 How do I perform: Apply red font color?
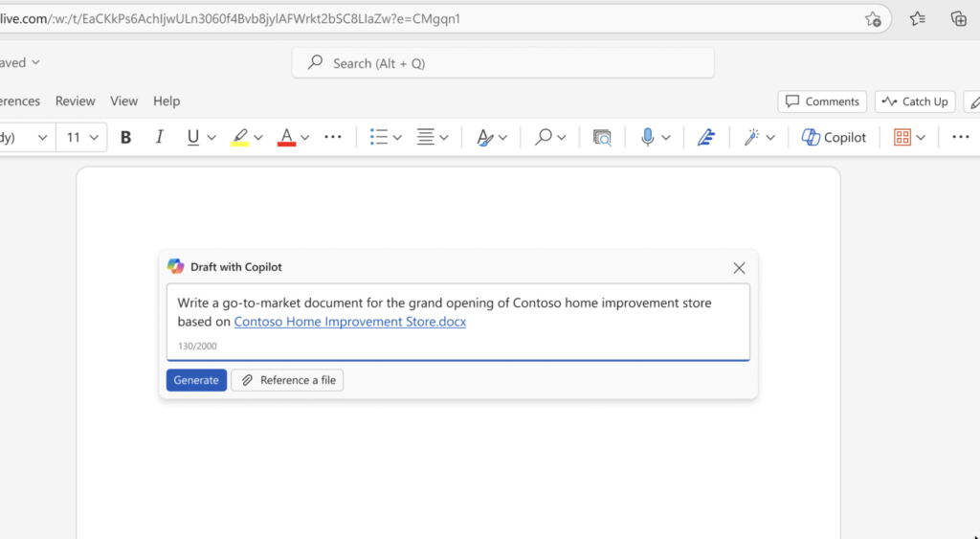[286, 138]
